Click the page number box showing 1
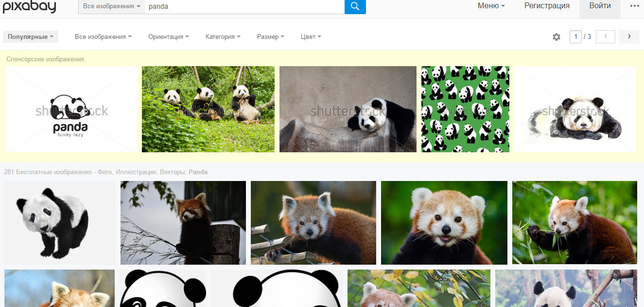Viewport: 644px width, 307px height. (x=575, y=36)
